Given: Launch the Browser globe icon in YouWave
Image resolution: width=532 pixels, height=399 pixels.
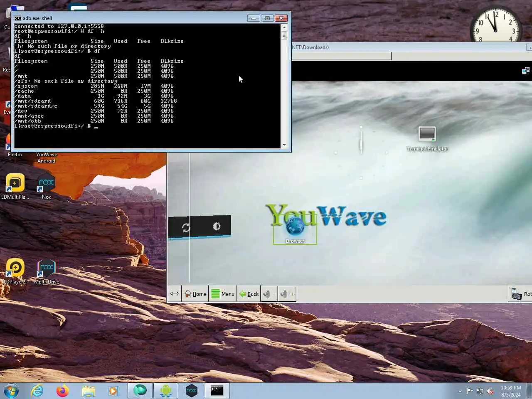Looking at the screenshot, I should [295, 227].
